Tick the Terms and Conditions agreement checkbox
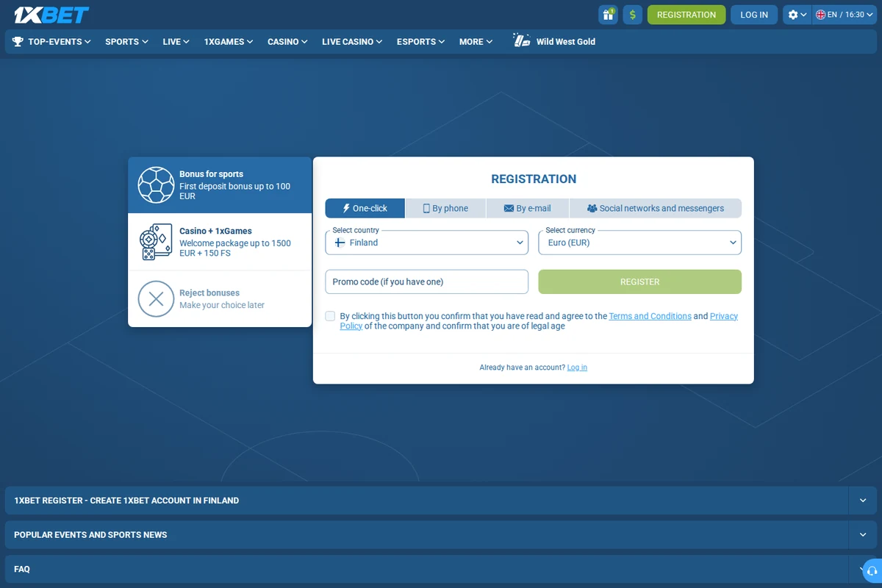Screen dimensions: 882x588 (330, 316)
